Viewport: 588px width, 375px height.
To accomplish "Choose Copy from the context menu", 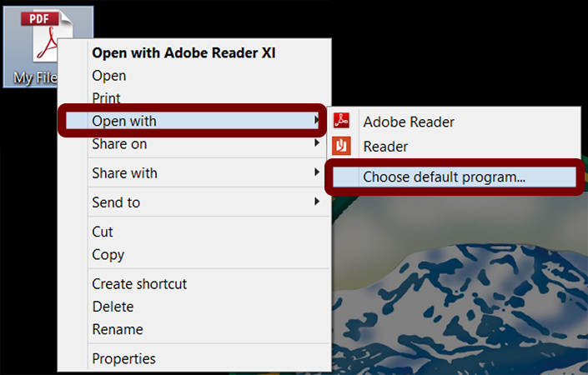I will click(108, 255).
